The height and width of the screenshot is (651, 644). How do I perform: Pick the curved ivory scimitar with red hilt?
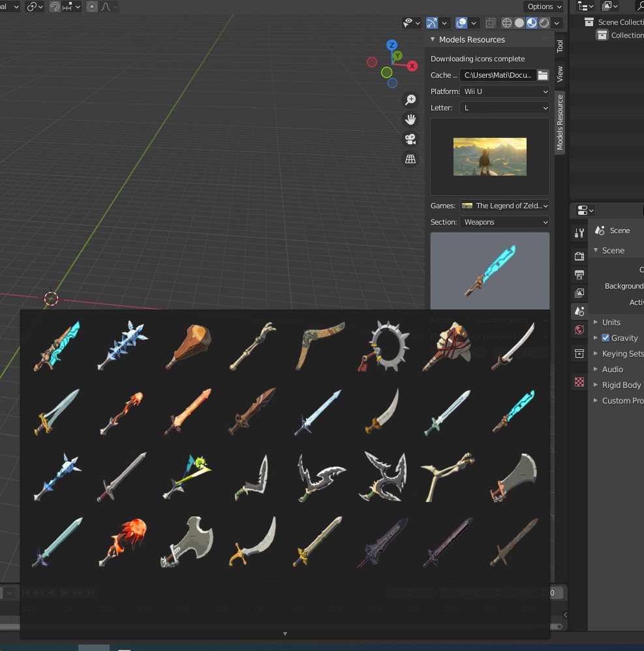pyautogui.click(x=382, y=411)
